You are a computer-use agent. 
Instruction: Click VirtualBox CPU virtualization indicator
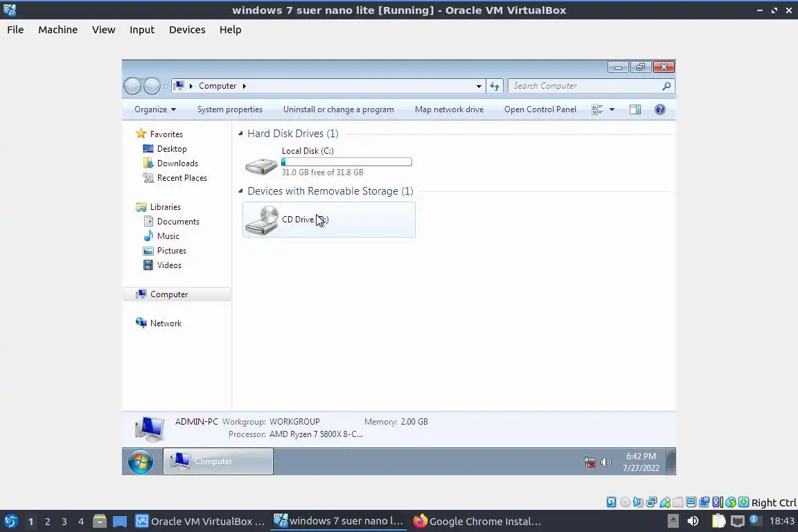point(718,502)
